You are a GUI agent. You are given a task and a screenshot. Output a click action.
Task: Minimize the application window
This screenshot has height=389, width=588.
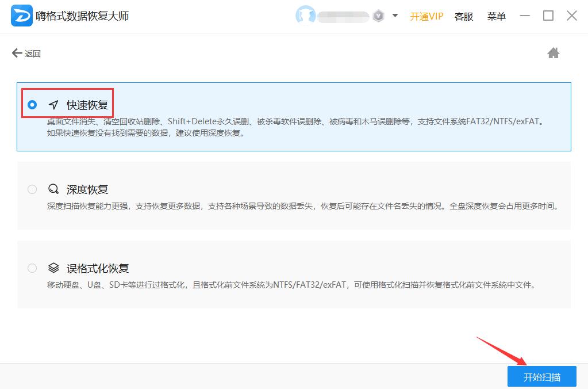525,16
